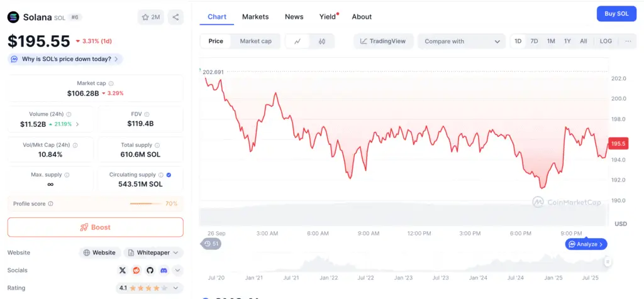Expand the Whitepaper dropdown

(153, 253)
